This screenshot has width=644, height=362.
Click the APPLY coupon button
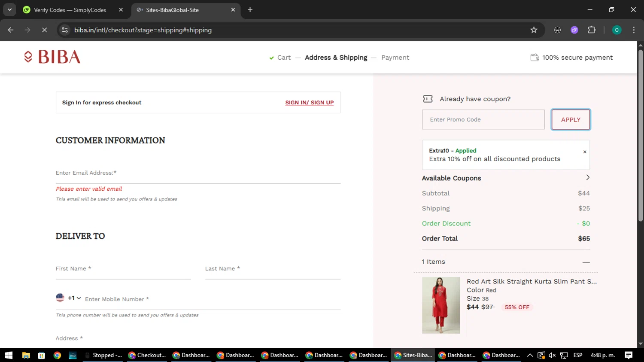(571, 119)
